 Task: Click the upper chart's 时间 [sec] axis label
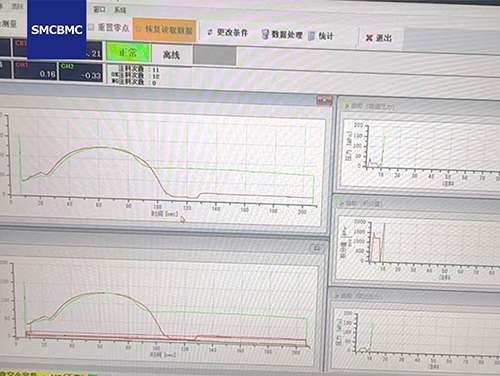[x=165, y=214]
